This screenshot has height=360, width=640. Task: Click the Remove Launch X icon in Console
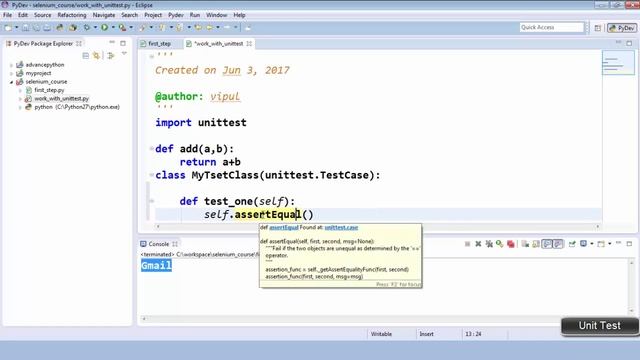click(x=478, y=244)
